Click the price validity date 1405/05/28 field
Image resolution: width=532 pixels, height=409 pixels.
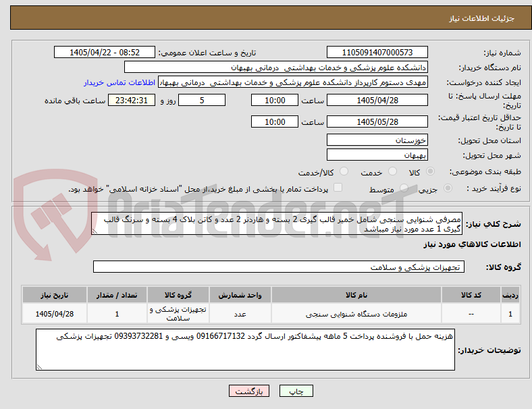coord(377,121)
